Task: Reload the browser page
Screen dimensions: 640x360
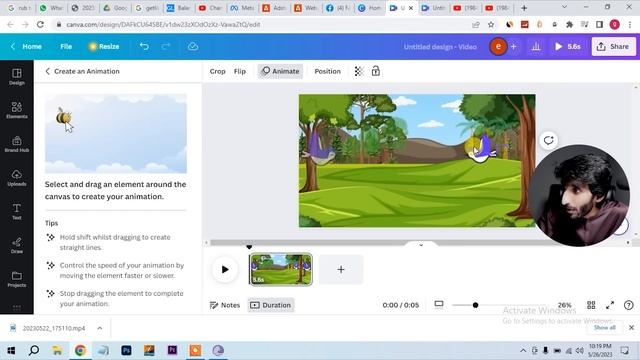Action: pos(40,24)
